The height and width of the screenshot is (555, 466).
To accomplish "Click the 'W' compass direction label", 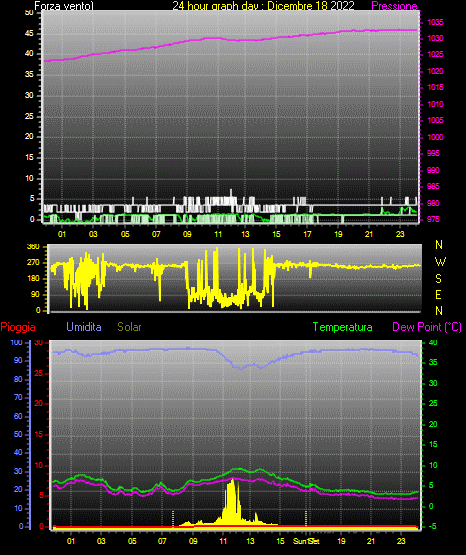I will [440, 262].
